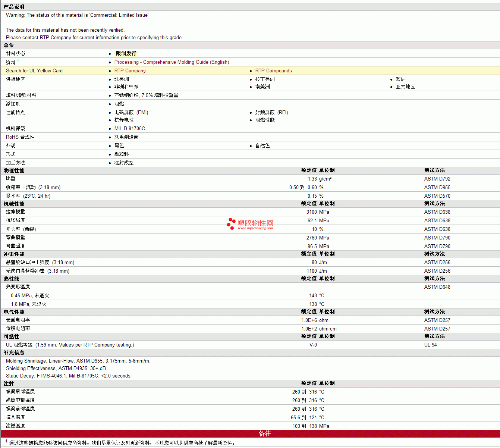Click the 螺筒后部温度 row label
500x448 pixels.
21,392
